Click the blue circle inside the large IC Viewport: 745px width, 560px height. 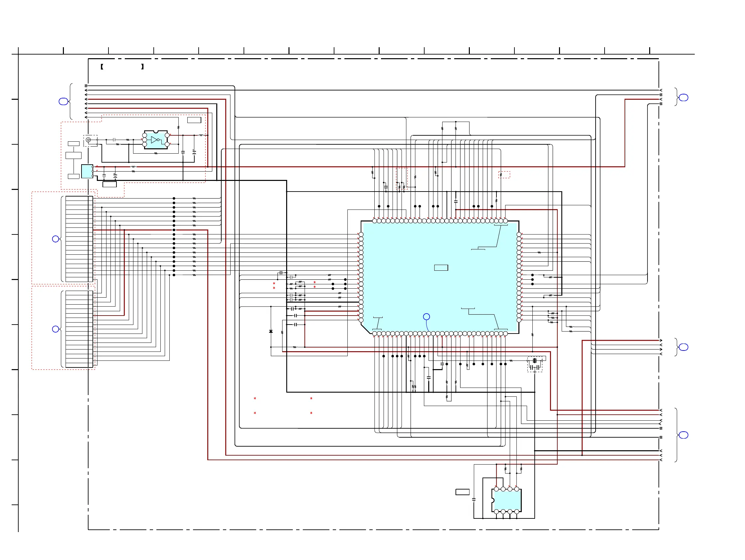427,317
